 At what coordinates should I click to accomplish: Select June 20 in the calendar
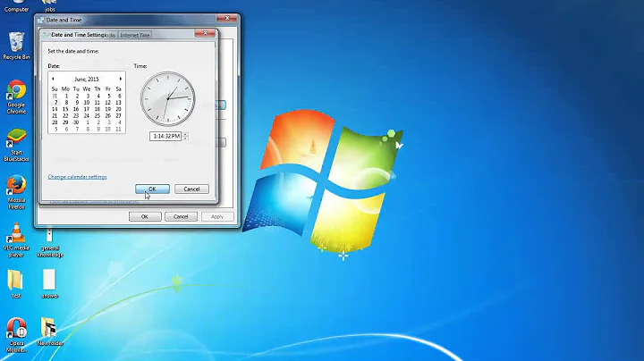pyautogui.click(x=118, y=109)
